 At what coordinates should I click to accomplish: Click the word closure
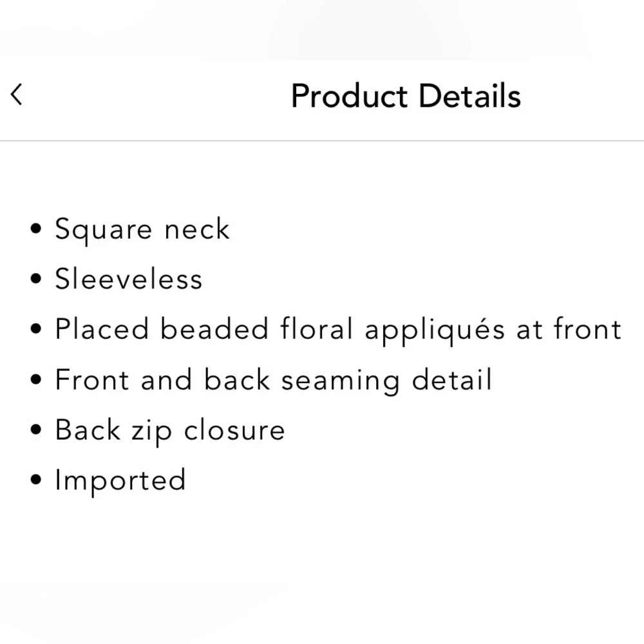(x=234, y=430)
